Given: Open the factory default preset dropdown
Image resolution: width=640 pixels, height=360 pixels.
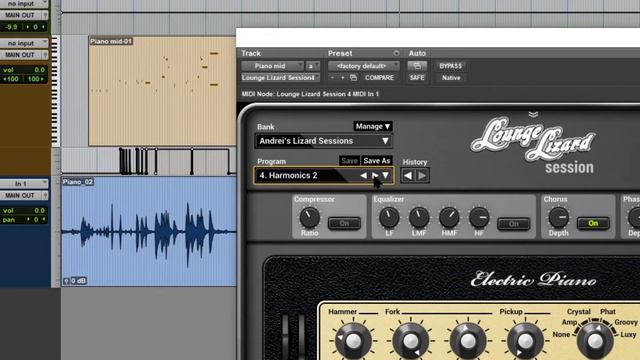Looking at the screenshot, I should pos(363,66).
